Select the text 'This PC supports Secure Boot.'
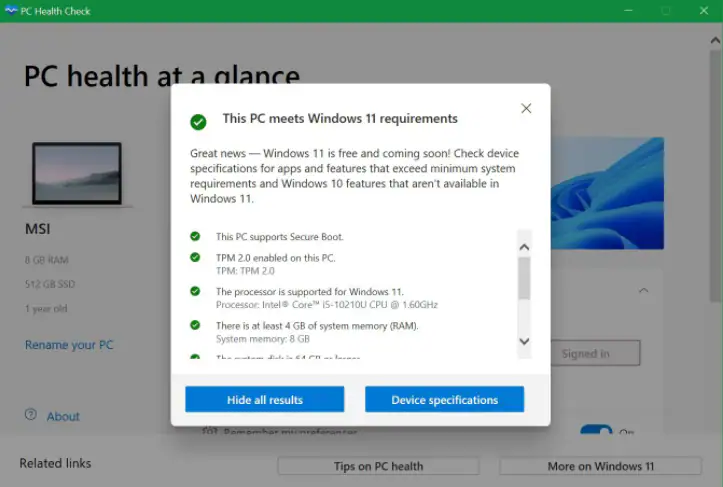This screenshot has height=487, width=723. pos(279,237)
